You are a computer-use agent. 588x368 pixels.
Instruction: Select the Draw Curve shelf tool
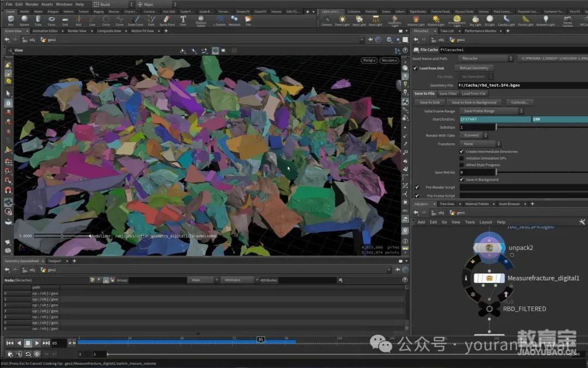click(136, 20)
